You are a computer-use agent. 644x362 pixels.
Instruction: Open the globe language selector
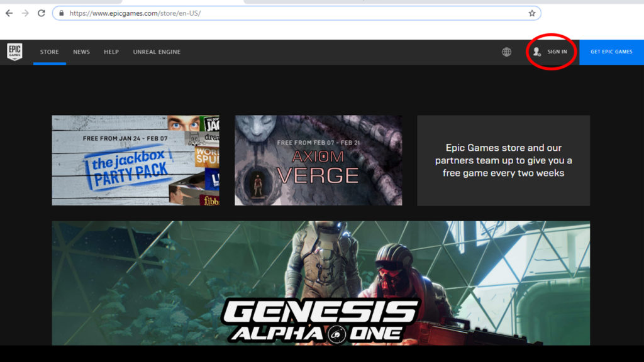point(506,52)
